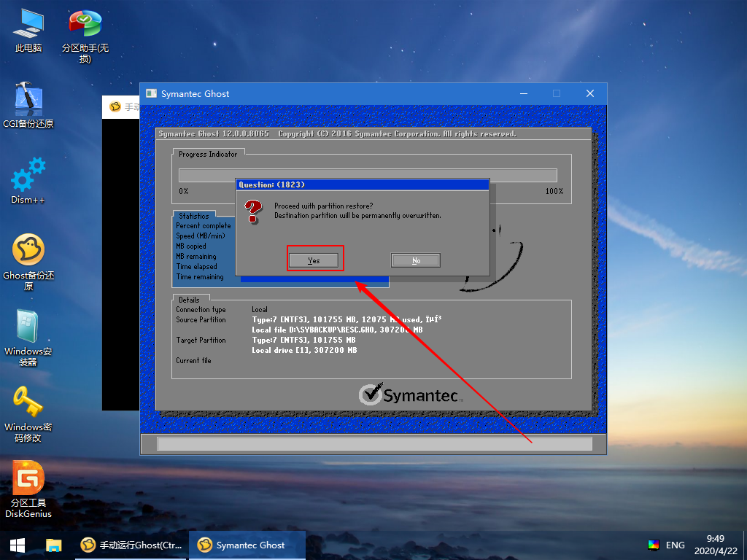The image size is (747, 560).
Task: Click the ghost icon of background 手动 window
Action: 115,106
